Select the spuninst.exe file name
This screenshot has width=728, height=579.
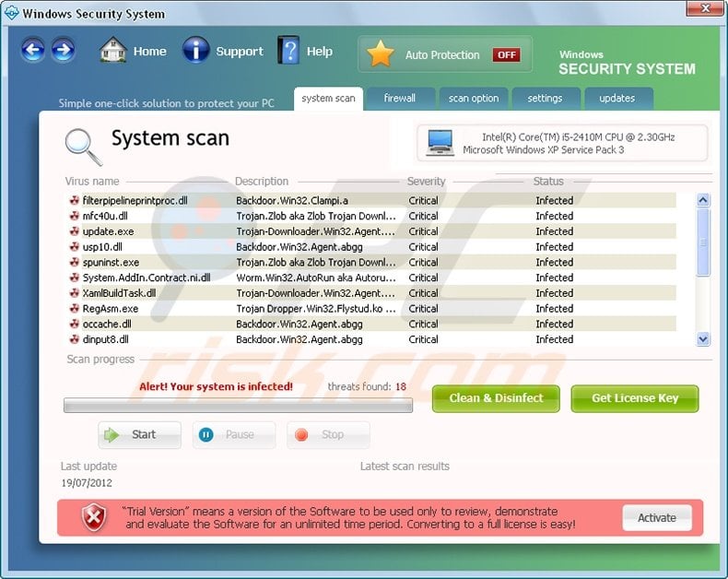click(111, 262)
